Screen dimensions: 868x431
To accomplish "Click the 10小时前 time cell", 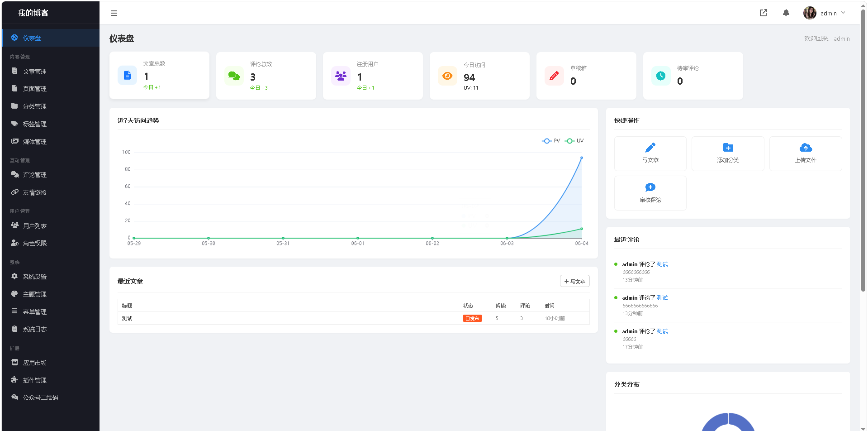I will tap(555, 318).
